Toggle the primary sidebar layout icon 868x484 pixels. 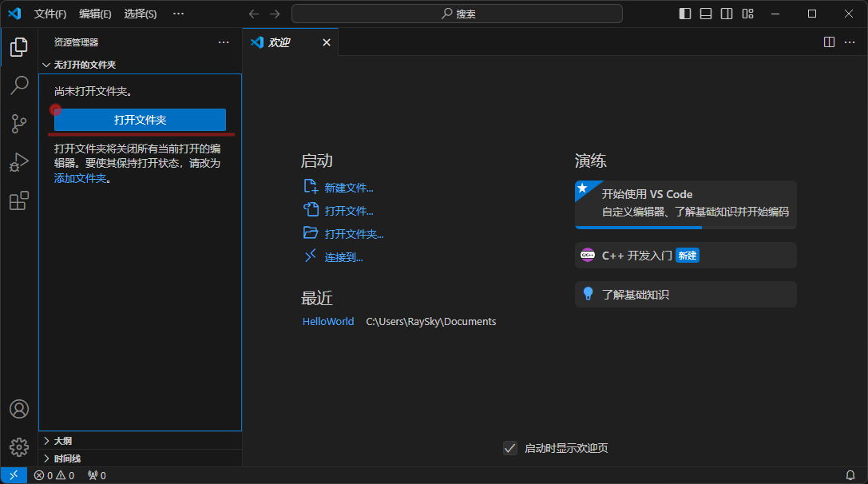tap(685, 14)
